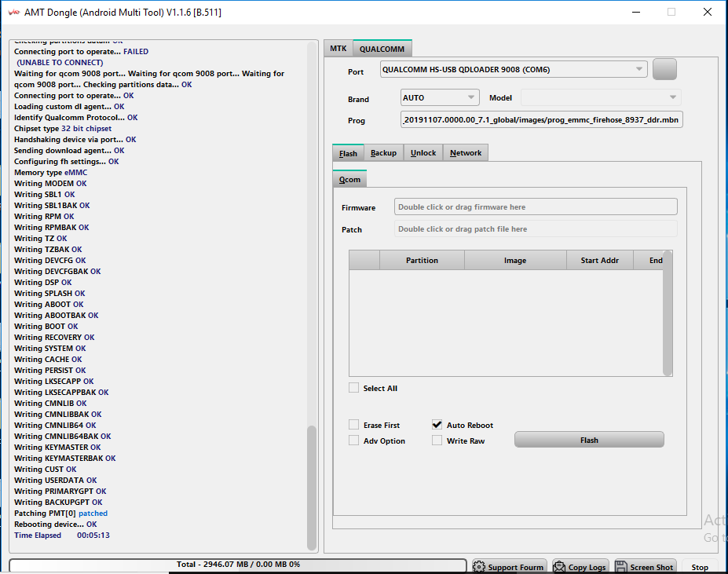Viewport: 728px width, 574px height.
Task: Click 'Configuring fh settings... OK' log line
Action: [67, 162]
